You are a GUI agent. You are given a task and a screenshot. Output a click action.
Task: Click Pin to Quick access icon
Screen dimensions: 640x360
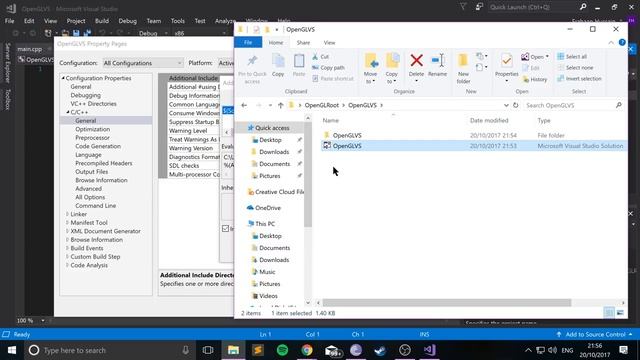pyautogui.click(x=252, y=62)
